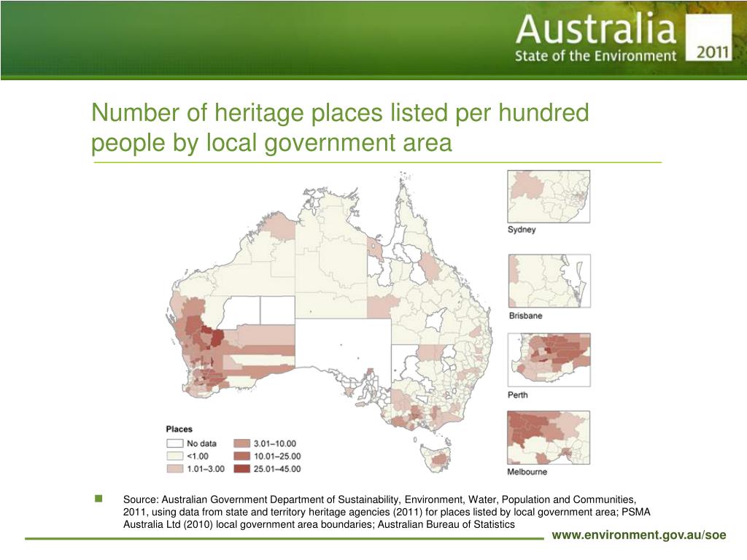Open the www.environment.gov.au/soe link
747x560 pixels.
pyautogui.click(x=639, y=534)
